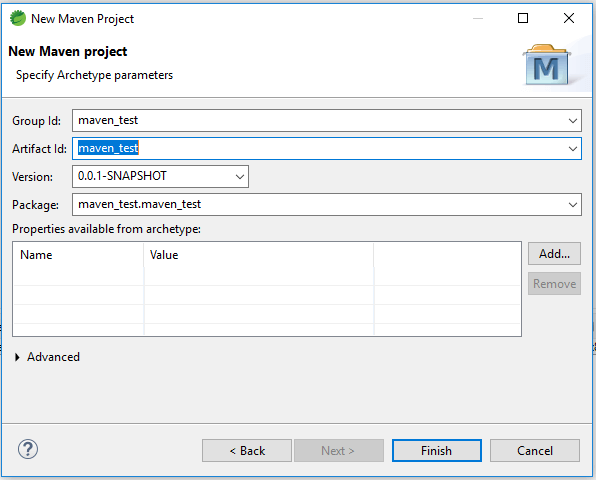Click 'Properties available from archetype' label
Image resolution: width=596 pixels, height=480 pixels.
coord(106,229)
